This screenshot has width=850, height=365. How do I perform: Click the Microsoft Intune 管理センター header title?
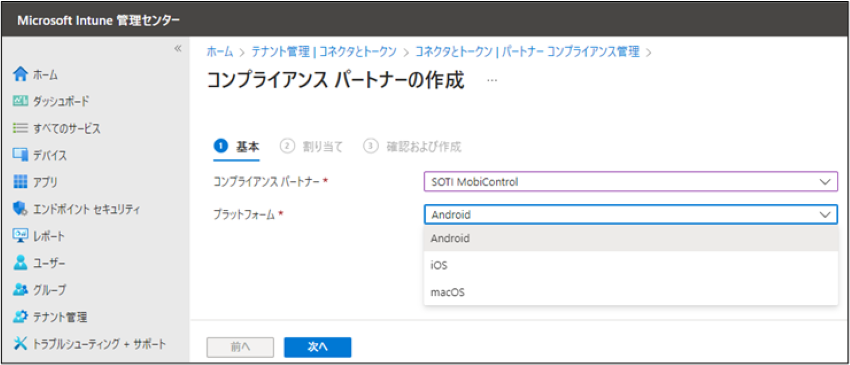[x=99, y=21]
